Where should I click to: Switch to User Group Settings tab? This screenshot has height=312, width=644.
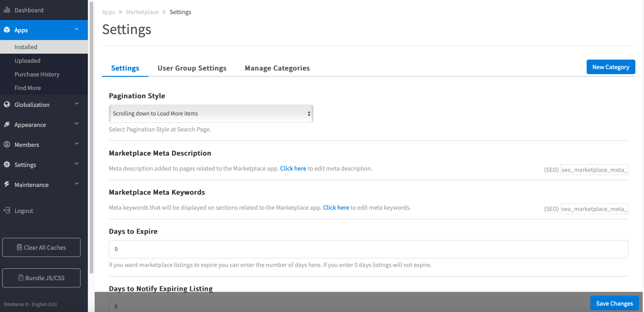192,68
